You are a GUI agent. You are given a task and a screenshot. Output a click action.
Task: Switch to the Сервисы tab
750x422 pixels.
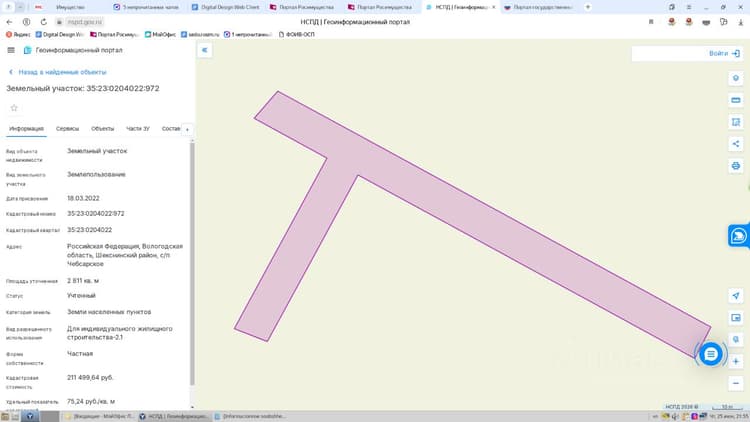67,128
